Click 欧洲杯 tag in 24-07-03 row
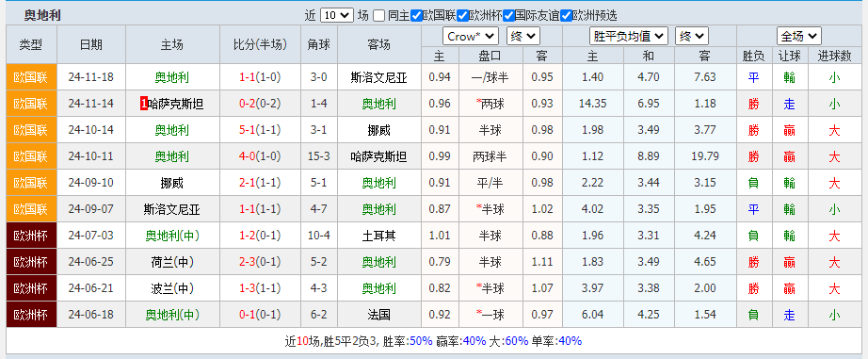The width and height of the screenshot is (868, 359). tap(32, 236)
